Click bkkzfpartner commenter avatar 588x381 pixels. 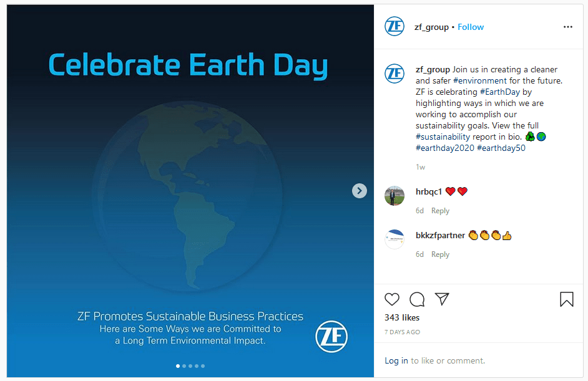pos(394,239)
